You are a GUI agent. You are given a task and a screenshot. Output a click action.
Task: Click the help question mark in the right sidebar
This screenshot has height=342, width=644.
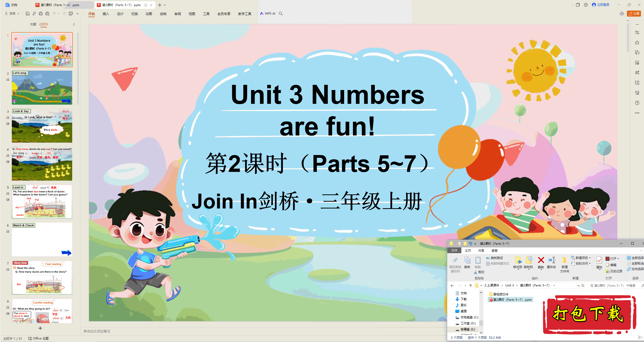637,103
